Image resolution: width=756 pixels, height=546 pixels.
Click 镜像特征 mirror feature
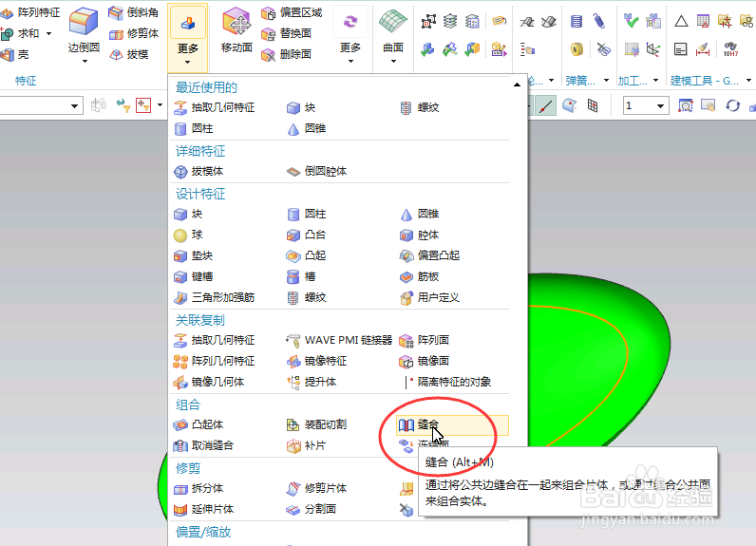(x=316, y=361)
